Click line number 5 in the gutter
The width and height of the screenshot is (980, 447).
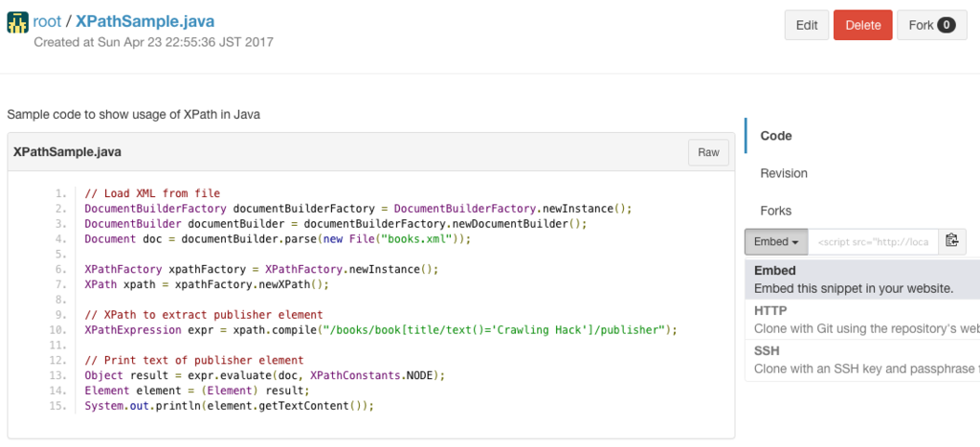(60, 255)
